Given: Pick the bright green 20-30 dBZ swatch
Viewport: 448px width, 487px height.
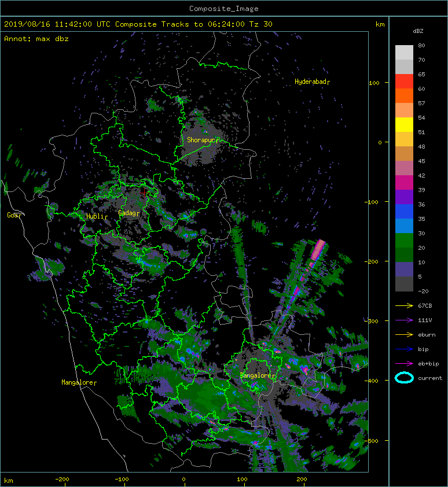Looking at the screenshot, I should pyautogui.click(x=404, y=241).
